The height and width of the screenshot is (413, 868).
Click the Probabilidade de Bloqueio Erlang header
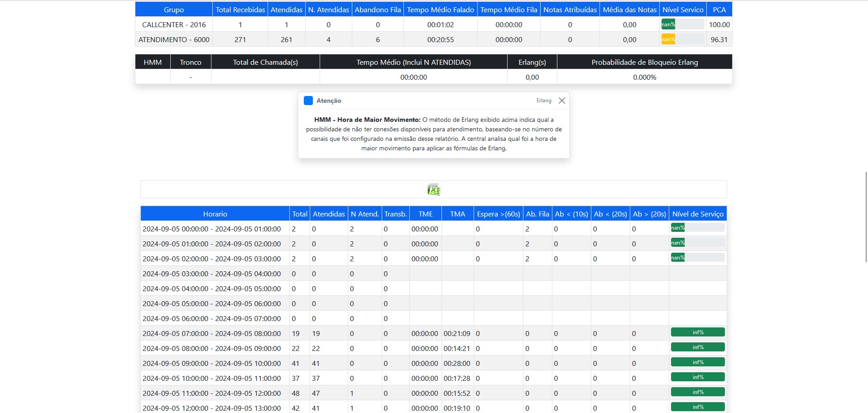[644, 62]
